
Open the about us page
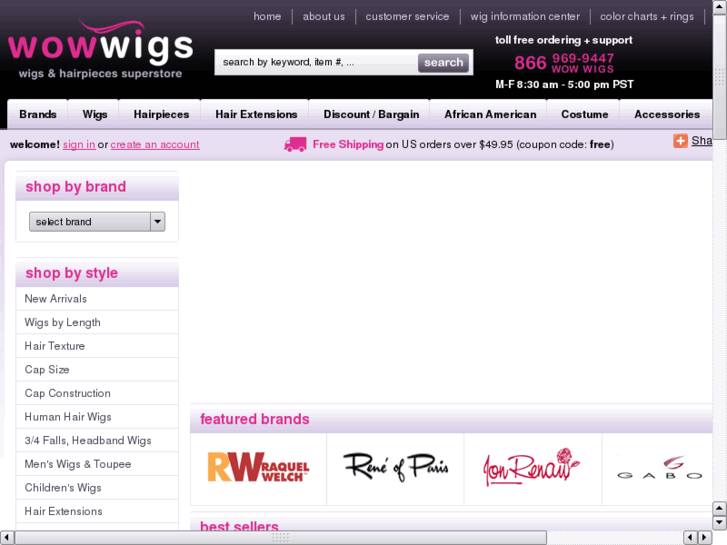(324, 16)
